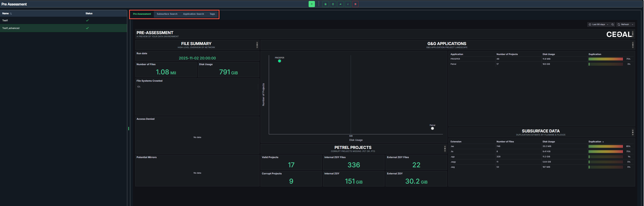Expand the Refresh interval dropdown arrow
This screenshot has width=644, height=206.
(633, 25)
